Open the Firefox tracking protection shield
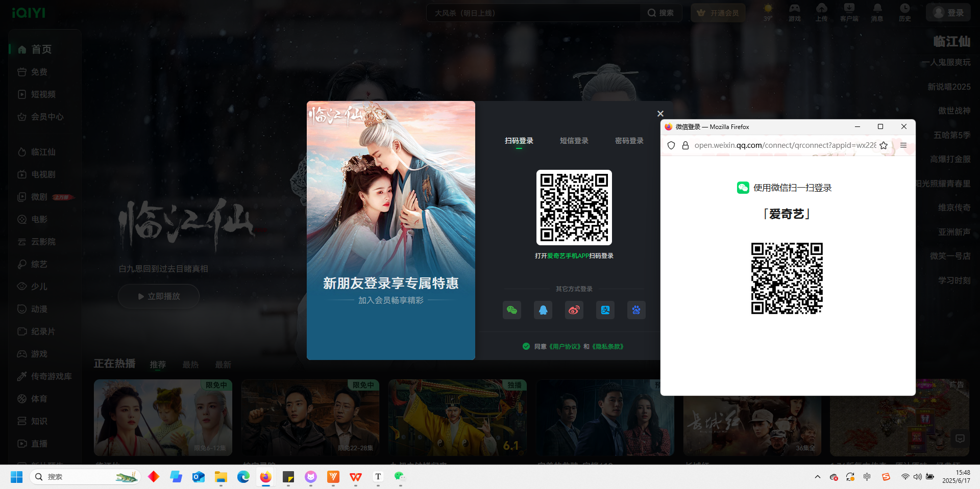 [x=671, y=145]
